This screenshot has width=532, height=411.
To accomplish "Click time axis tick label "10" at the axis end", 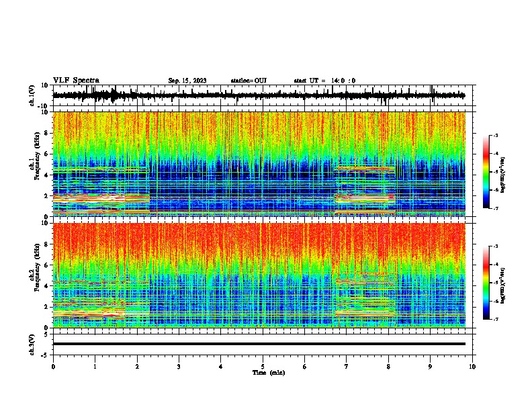I will click(x=472, y=367).
